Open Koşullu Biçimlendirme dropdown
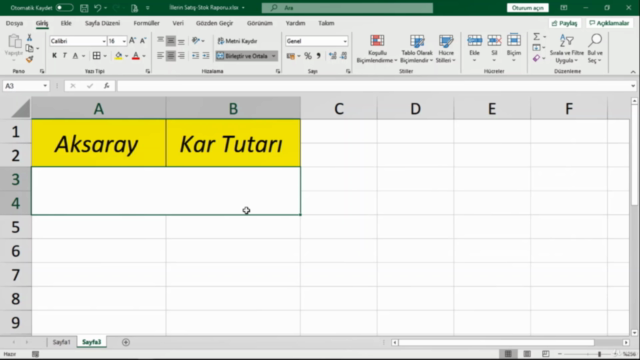The image size is (640, 360). coord(377,49)
